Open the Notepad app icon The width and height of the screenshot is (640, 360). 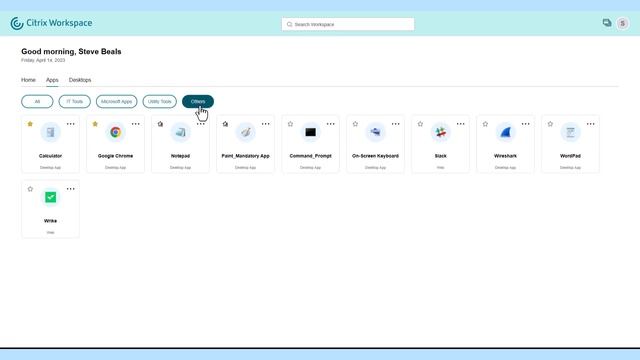click(x=180, y=132)
